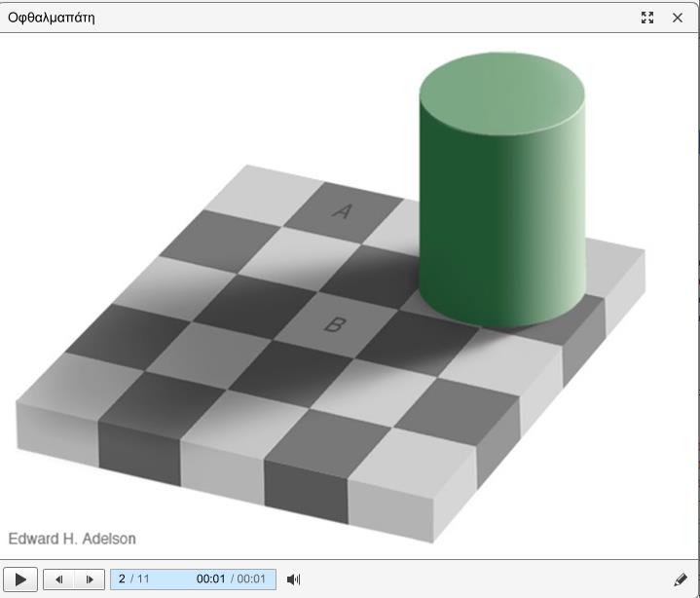Go to the previous slide
Viewport: 700px width, 598px height.
[x=58, y=579]
